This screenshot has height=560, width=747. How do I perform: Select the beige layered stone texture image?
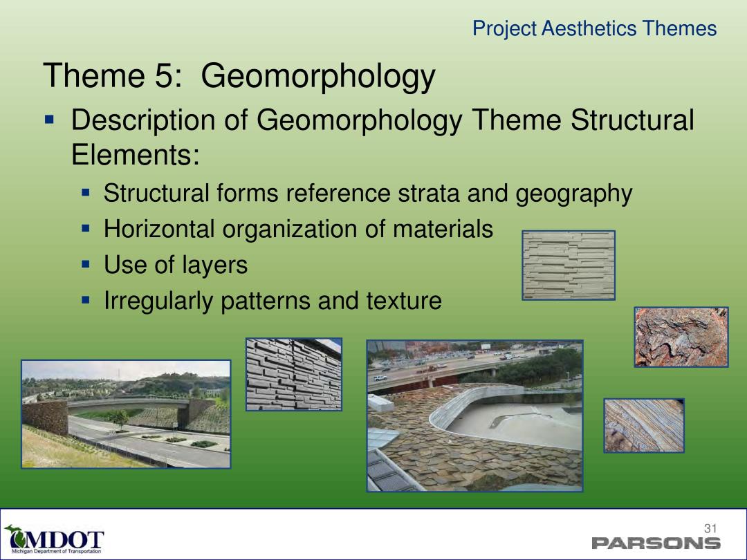pyautogui.click(x=569, y=265)
